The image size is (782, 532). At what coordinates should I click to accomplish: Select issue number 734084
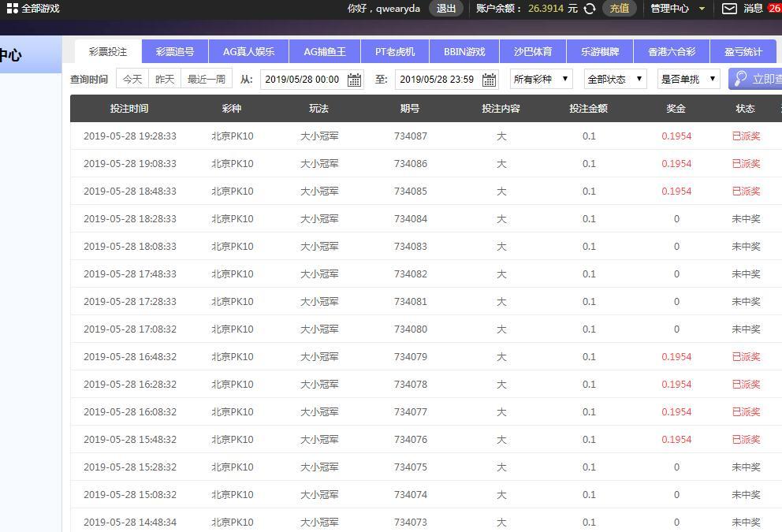(411, 218)
